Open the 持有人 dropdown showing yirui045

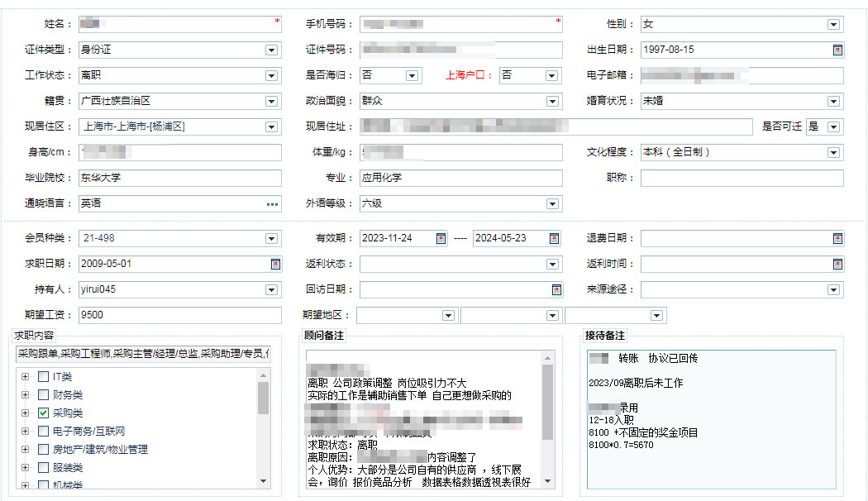point(271,289)
